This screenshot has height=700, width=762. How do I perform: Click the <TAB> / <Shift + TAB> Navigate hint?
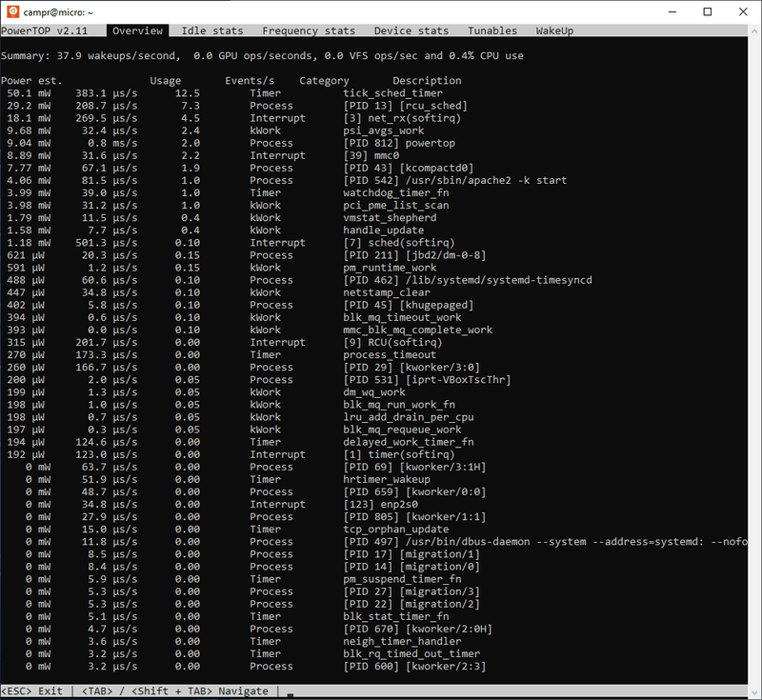click(175, 691)
